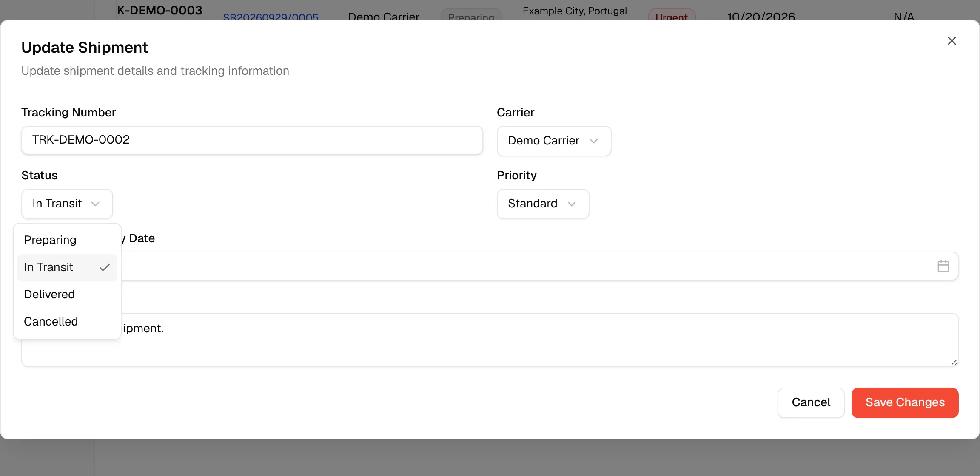980x476 pixels.
Task: Set status to Cancelled
Action: 67,322
